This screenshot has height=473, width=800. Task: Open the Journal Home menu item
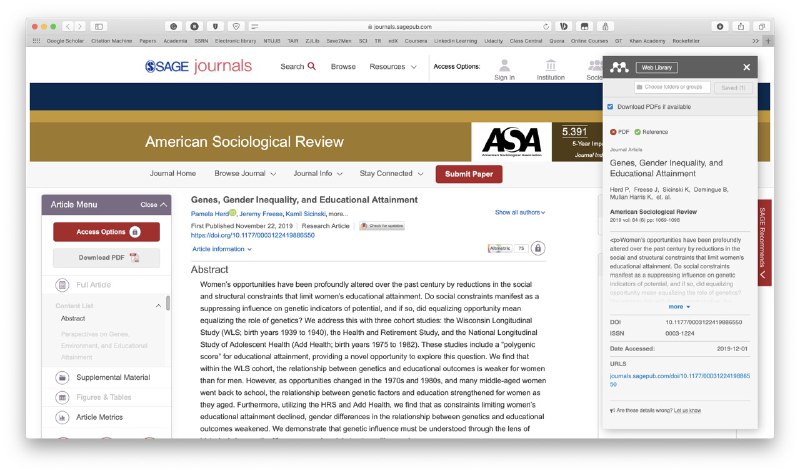[172, 173]
